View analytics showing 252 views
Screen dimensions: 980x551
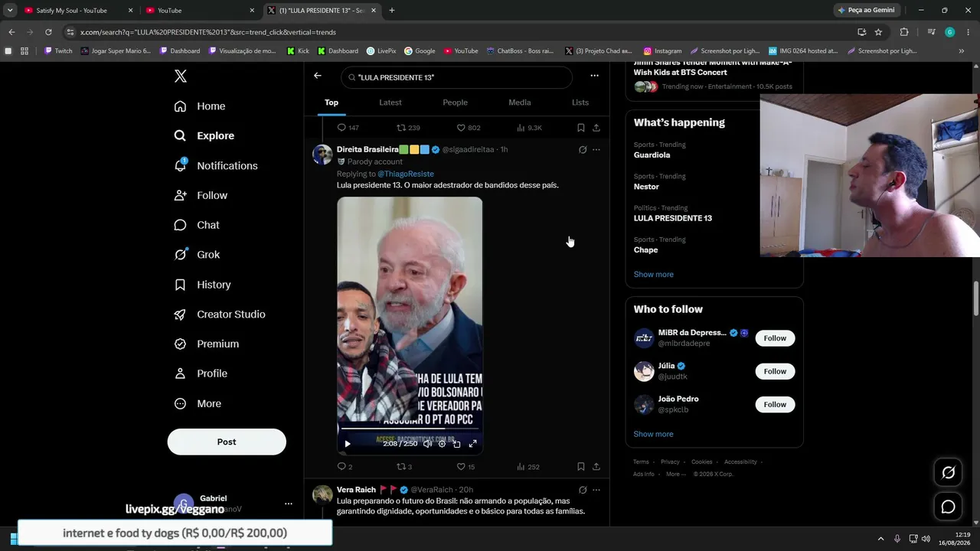(x=528, y=467)
